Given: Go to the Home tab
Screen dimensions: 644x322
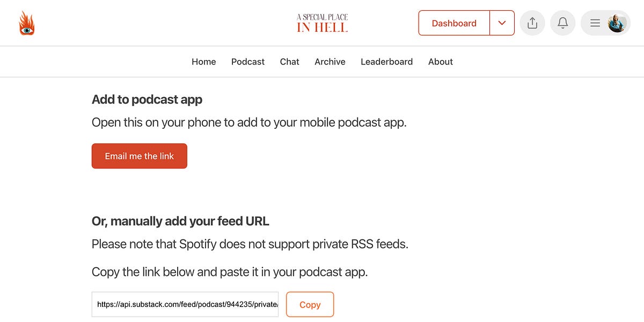Looking at the screenshot, I should coord(203,61).
